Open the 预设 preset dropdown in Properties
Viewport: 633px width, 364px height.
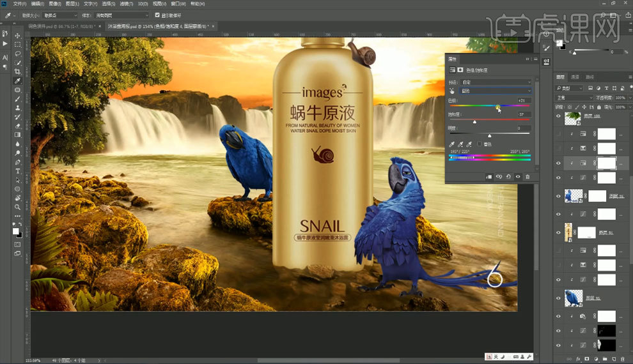496,82
